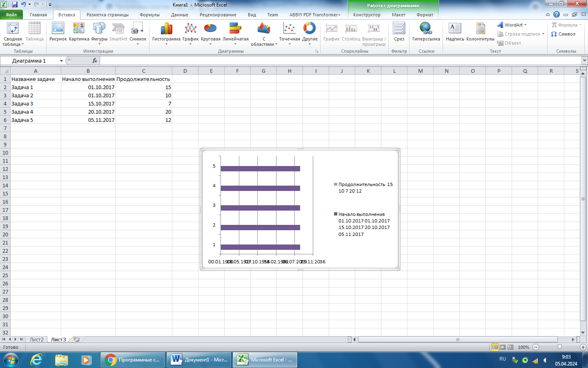The height and width of the screenshot is (368, 588).
Task: Select the Продолжительность legend entry
Action: coord(363,188)
